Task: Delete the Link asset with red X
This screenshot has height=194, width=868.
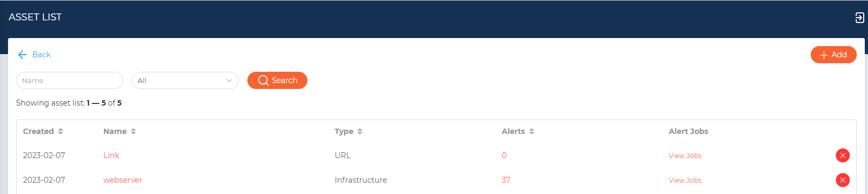Action: [x=843, y=155]
